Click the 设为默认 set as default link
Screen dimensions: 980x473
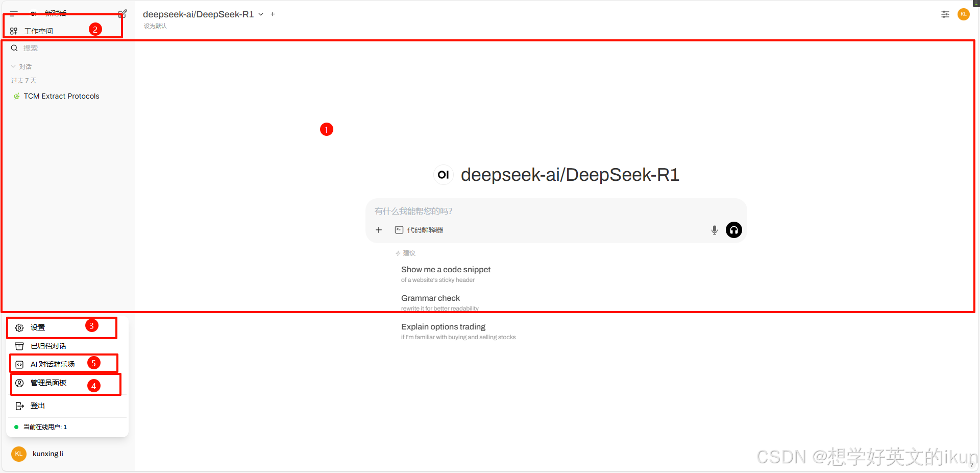pos(155,26)
